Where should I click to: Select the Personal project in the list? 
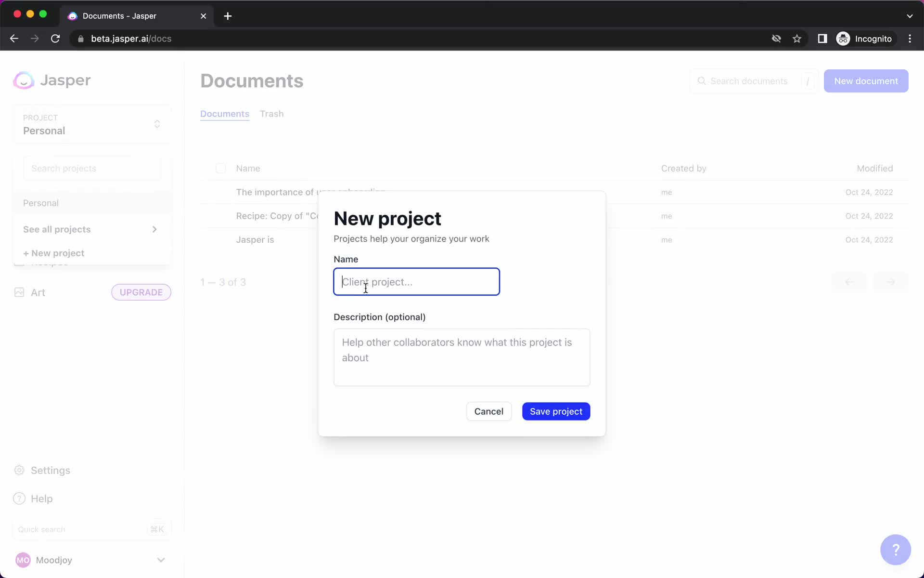(x=92, y=203)
